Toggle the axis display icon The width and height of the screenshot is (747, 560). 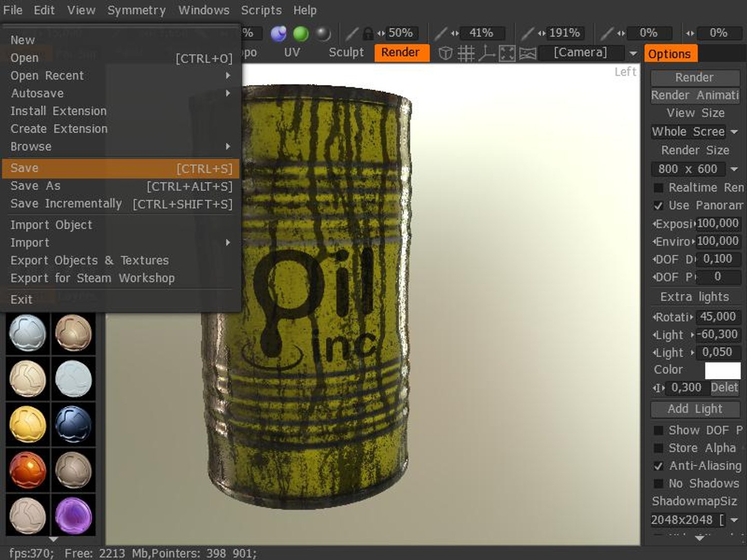point(487,53)
